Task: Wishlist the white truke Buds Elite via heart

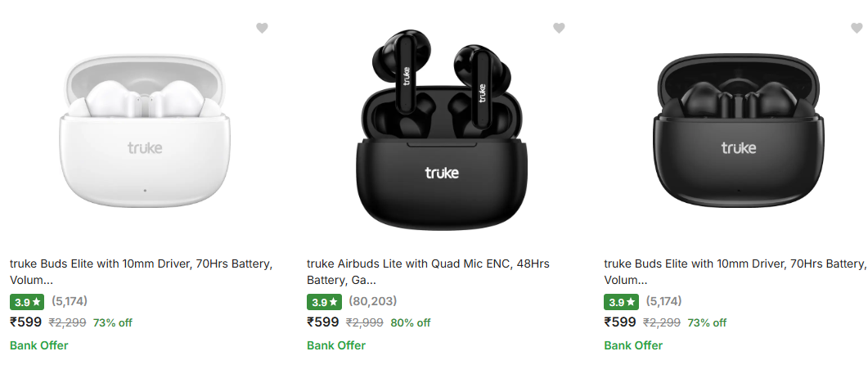Action: [x=262, y=28]
